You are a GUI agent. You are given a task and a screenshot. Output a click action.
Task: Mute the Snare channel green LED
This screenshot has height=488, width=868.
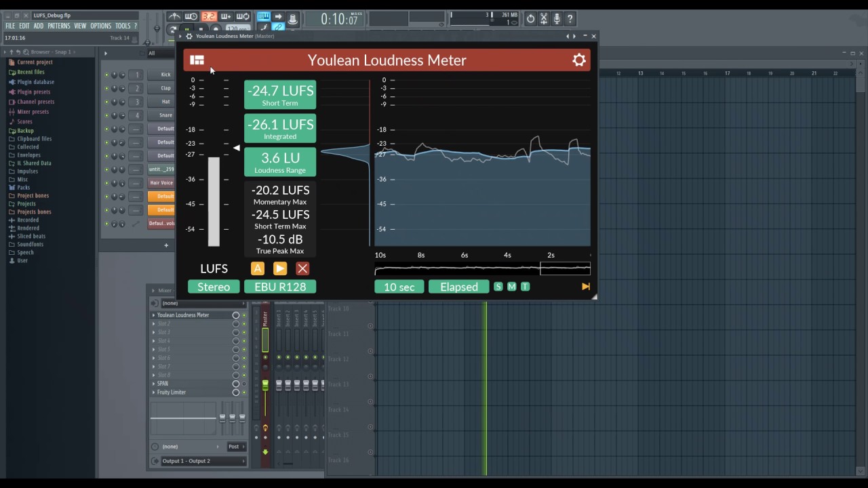tap(106, 115)
